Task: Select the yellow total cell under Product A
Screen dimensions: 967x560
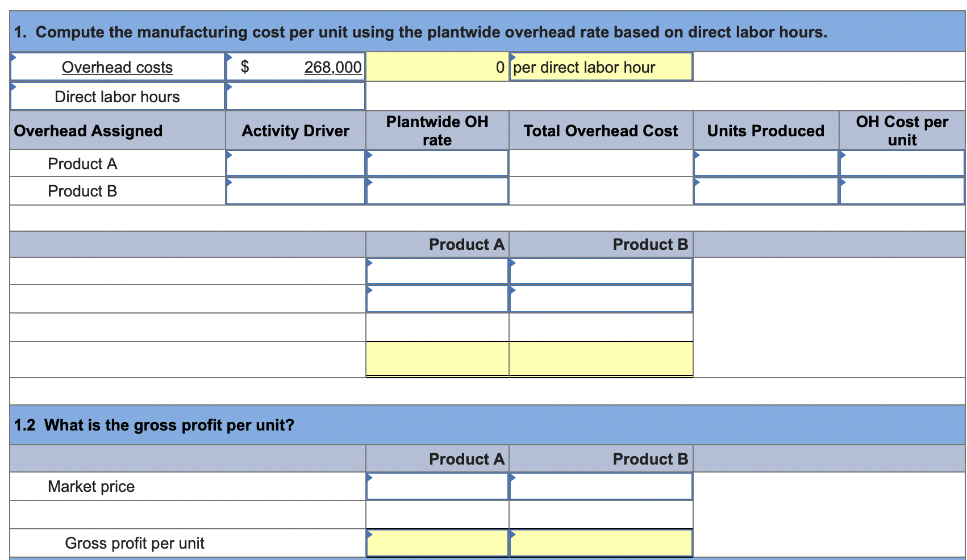Action: [437, 358]
